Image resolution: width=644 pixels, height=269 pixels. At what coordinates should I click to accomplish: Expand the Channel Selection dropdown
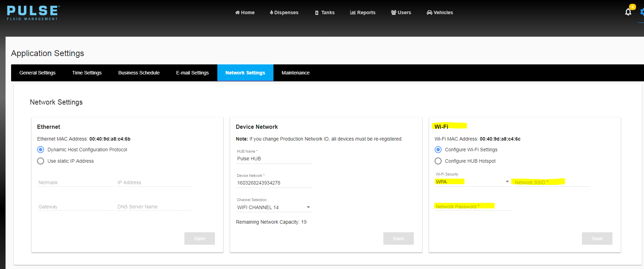coord(274,207)
